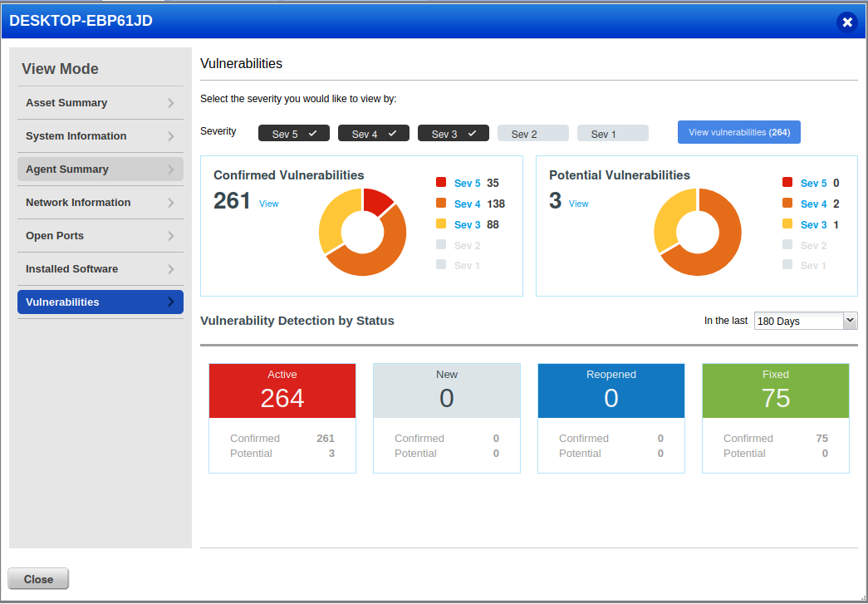Click Sev 4 link in Confirmed Vulnerabilities legend
The image size is (868, 604).
(467, 204)
